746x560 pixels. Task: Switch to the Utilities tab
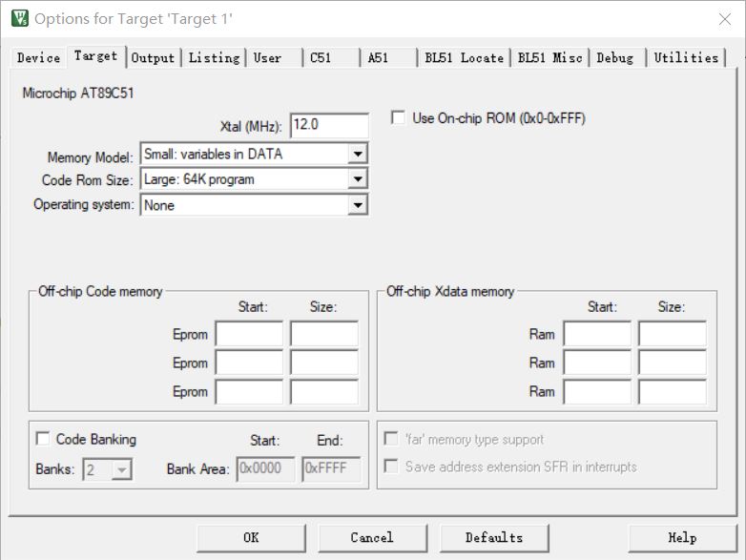(x=686, y=58)
